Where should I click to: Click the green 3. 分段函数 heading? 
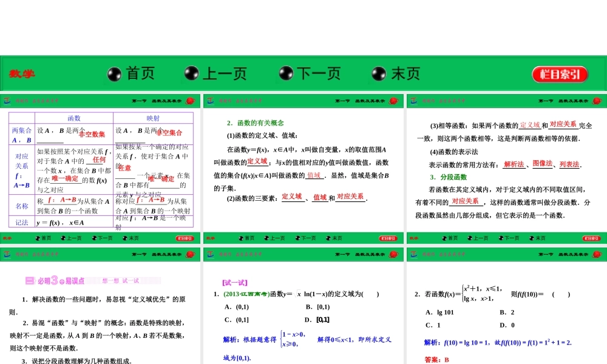(449, 177)
